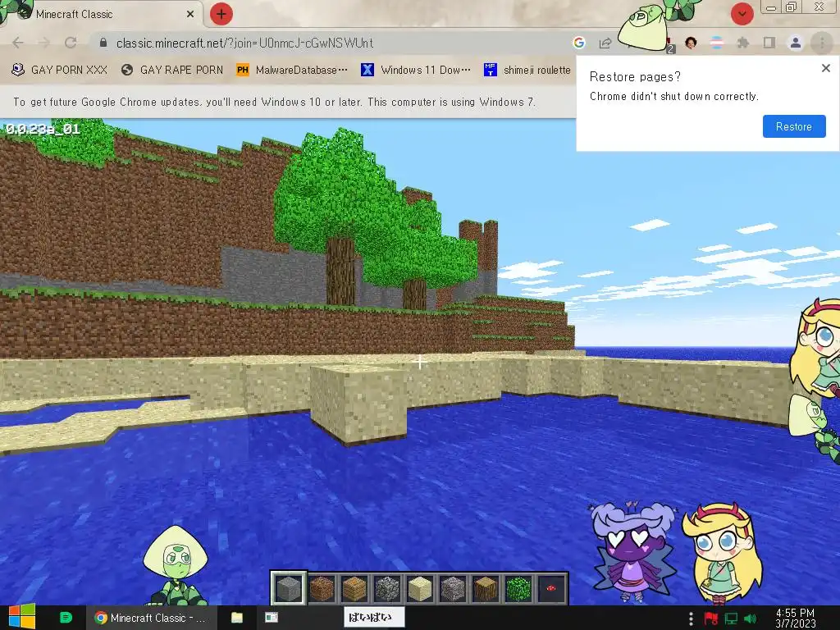The height and width of the screenshot is (630, 840).
Task: Close the Minecraft Classic tab
Action: click(190, 14)
